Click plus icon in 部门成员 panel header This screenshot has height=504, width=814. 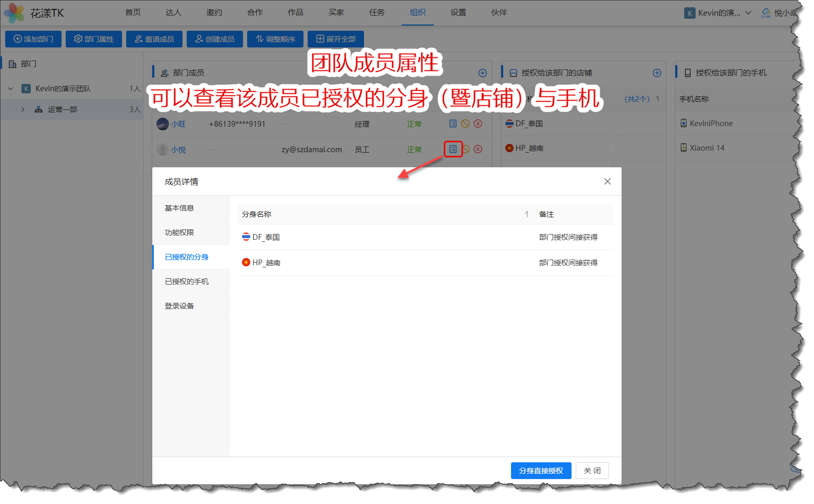482,73
